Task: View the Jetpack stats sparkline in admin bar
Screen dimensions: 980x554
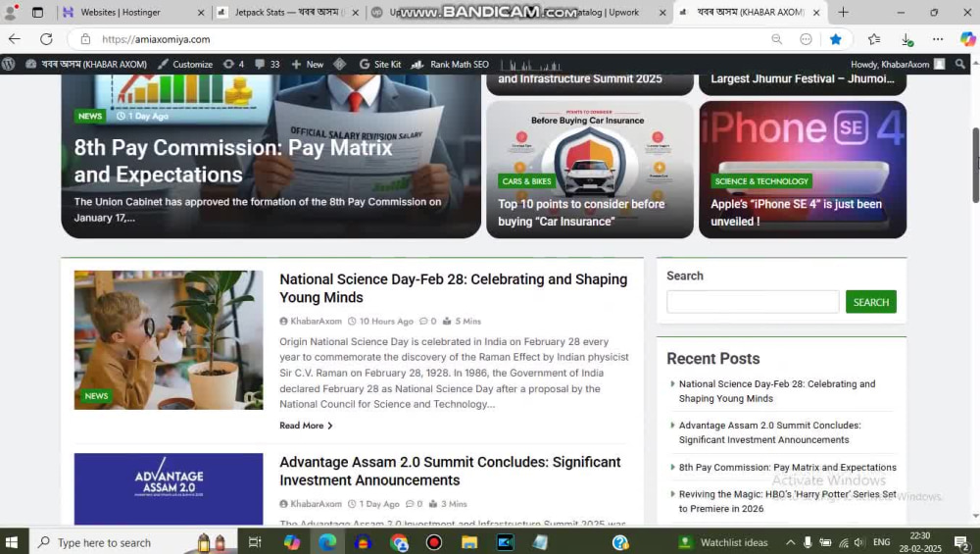Action: click(531, 65)
